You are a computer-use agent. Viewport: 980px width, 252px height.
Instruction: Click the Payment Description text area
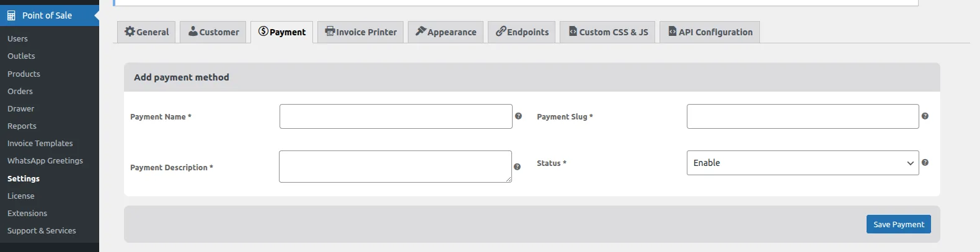pyautogui.click(x=395, y=167)
